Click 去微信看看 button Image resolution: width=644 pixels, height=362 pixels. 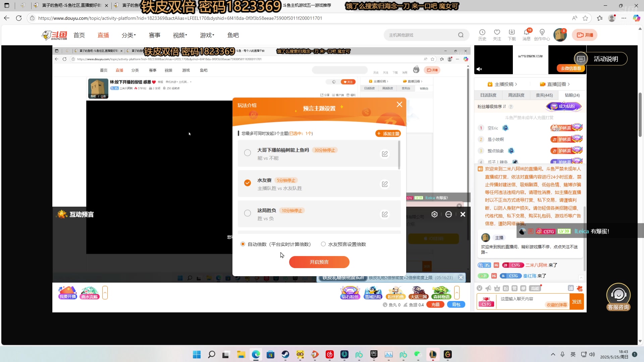pyautogui.click(x=571, y=68)
